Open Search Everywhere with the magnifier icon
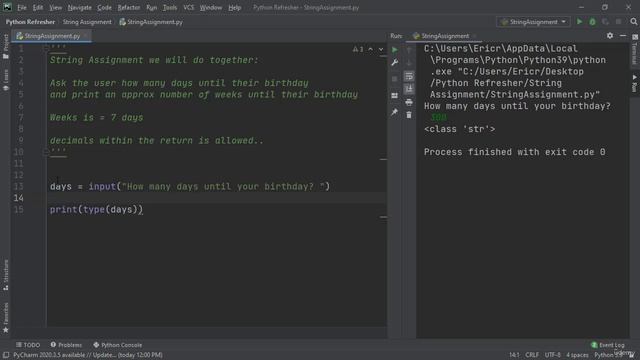The width and height of the screenshot is (640, 360). (x=633, y=22)
